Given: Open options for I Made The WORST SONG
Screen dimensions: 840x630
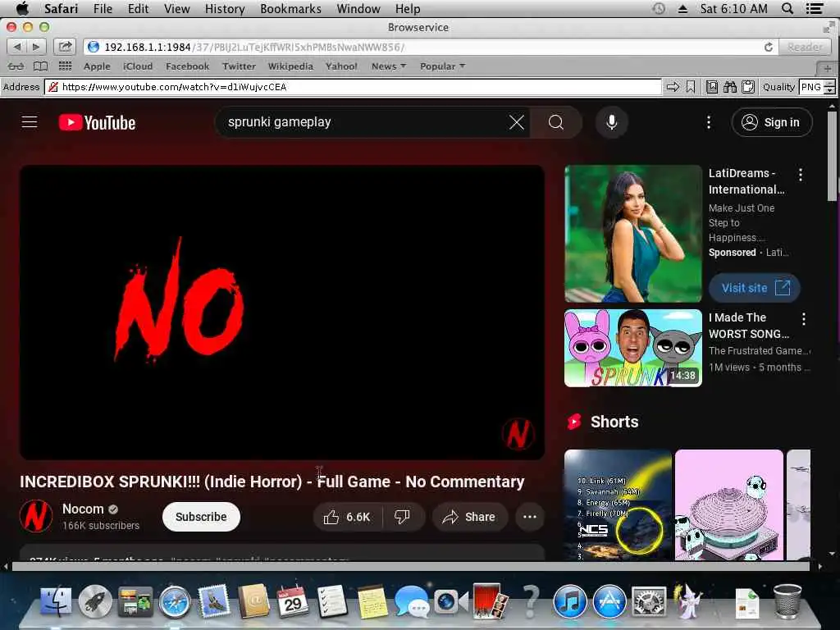Looking at the screenshot, I should click(x=804, y=319).
